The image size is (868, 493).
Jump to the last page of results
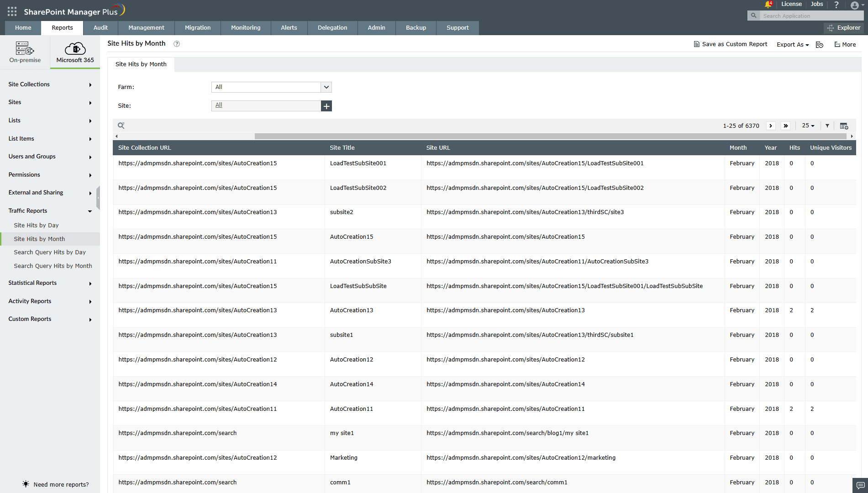[785, 126]
